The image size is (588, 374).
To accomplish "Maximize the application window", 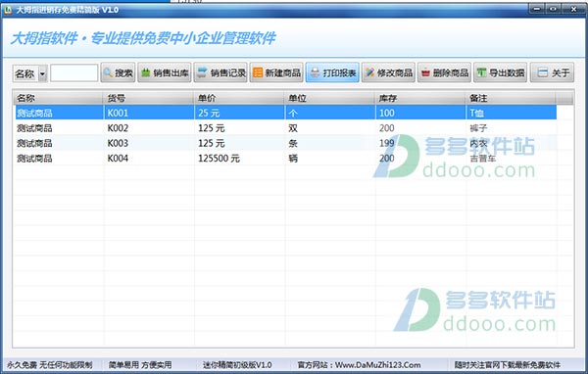I will click(x=553, y=9).
